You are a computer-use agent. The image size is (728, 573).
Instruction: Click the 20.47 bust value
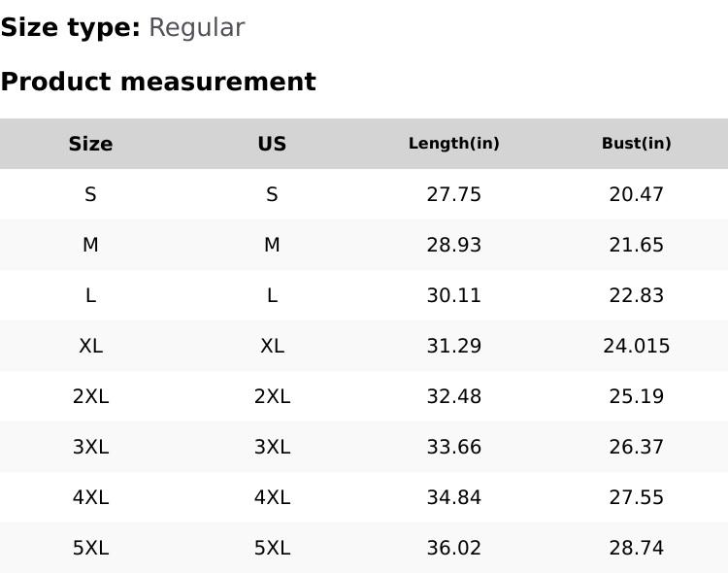[636, 194]
